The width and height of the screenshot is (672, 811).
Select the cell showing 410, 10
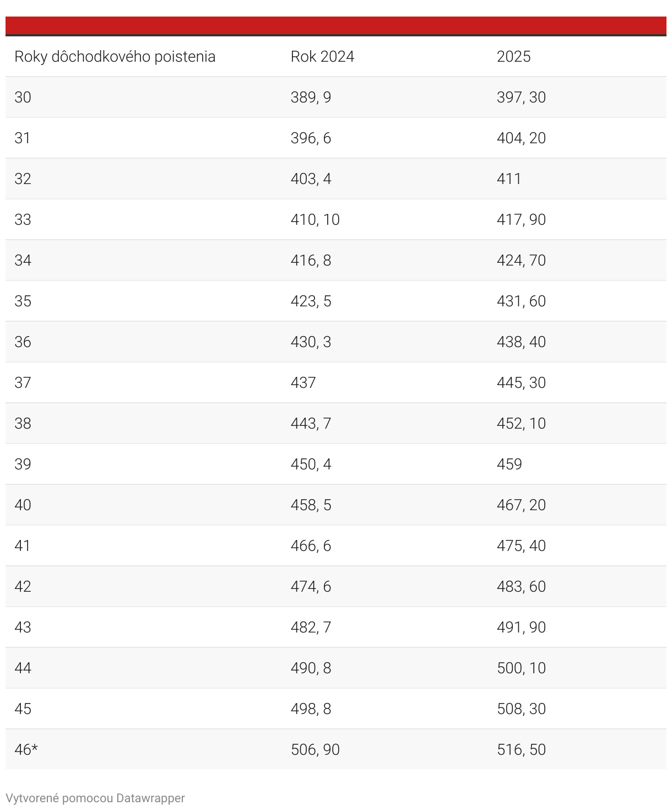click(x=315, y=220)
